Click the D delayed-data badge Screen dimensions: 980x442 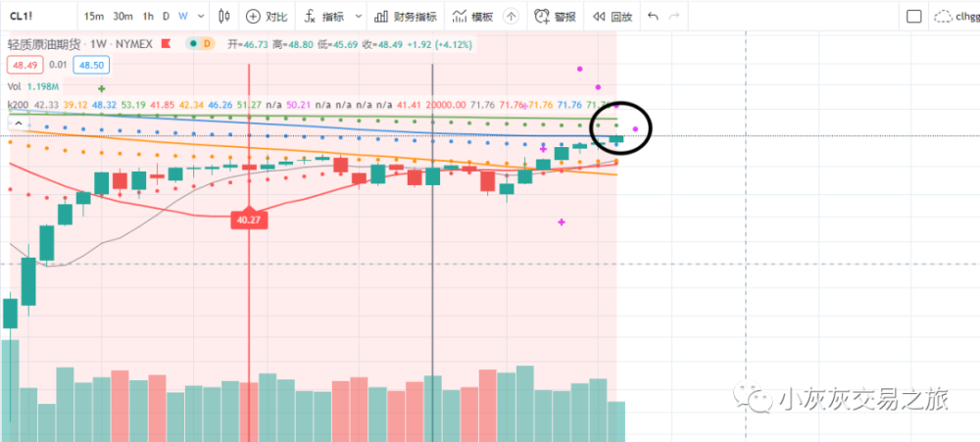[x=208, y=44]
